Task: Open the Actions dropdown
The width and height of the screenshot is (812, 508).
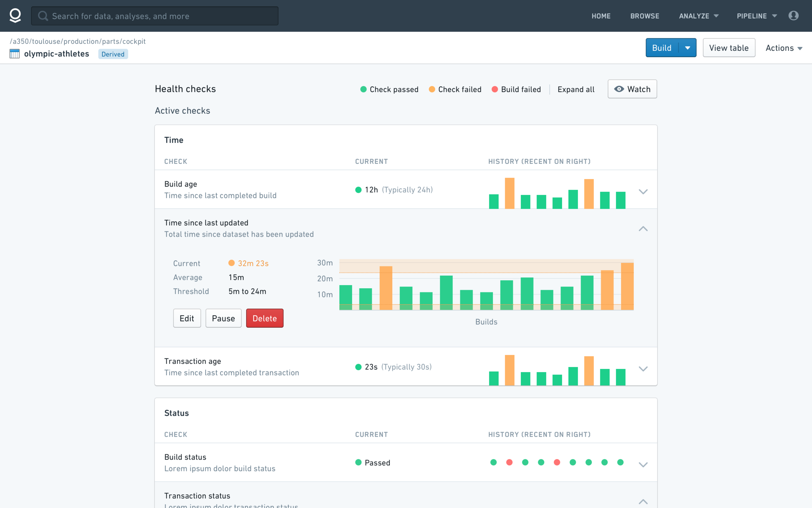Action: pos(784,48)
